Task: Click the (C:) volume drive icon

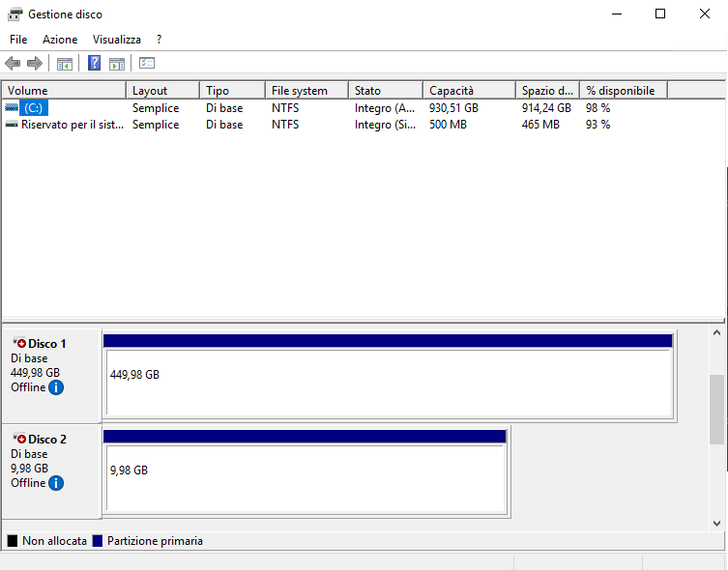Action: pyautogui.click(x=12, y=107)
